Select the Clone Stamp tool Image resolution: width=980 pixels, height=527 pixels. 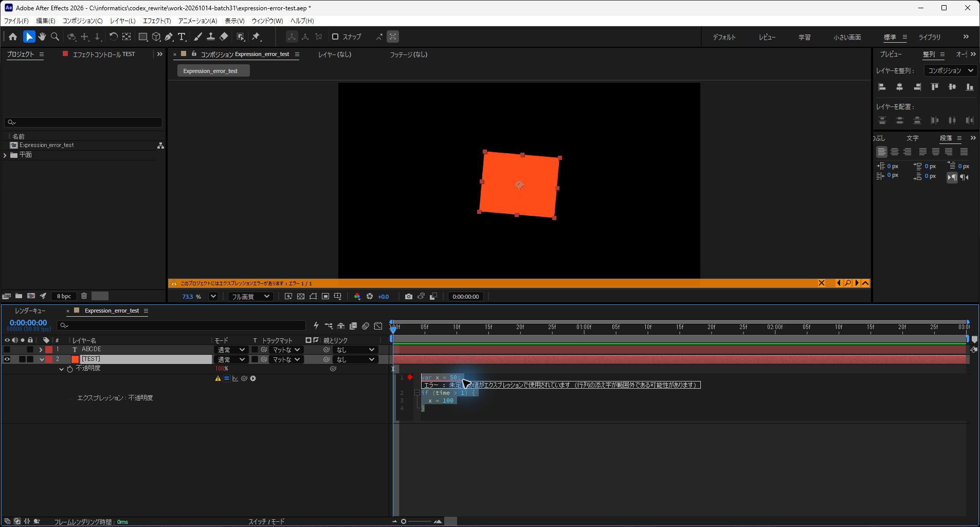click(211, 37)
